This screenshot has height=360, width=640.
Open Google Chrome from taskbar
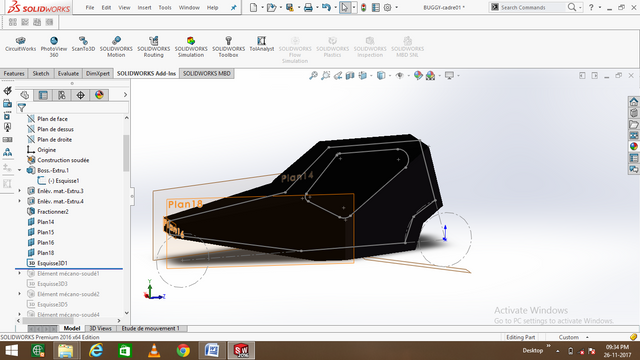point(183,351)
